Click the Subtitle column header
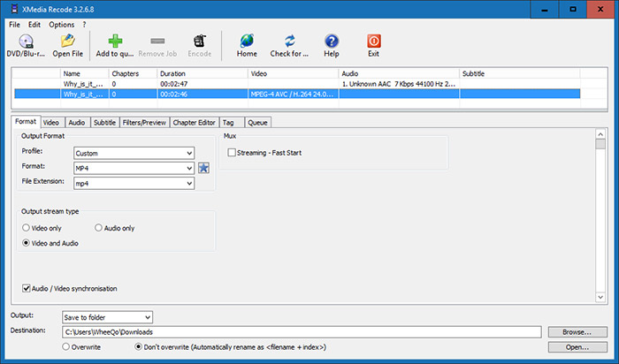 click(x=520, y=73)
